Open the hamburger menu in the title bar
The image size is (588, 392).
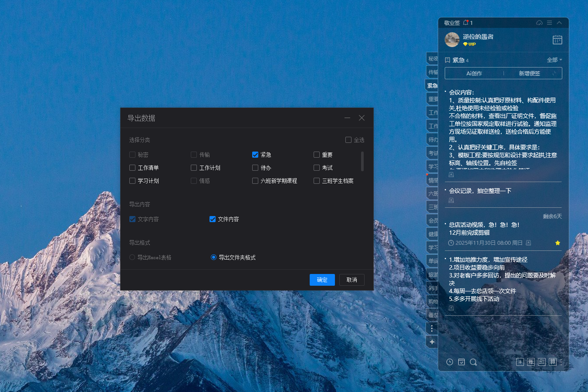point(549,23)
